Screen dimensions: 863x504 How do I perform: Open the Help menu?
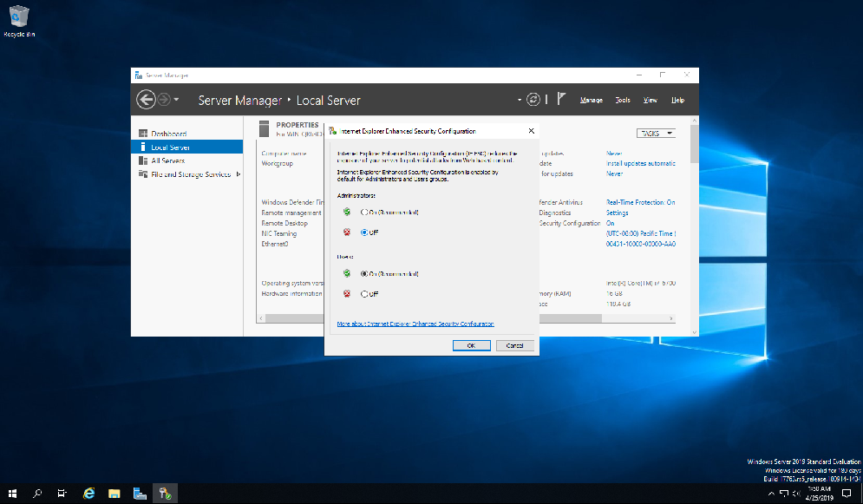[677, 100]
